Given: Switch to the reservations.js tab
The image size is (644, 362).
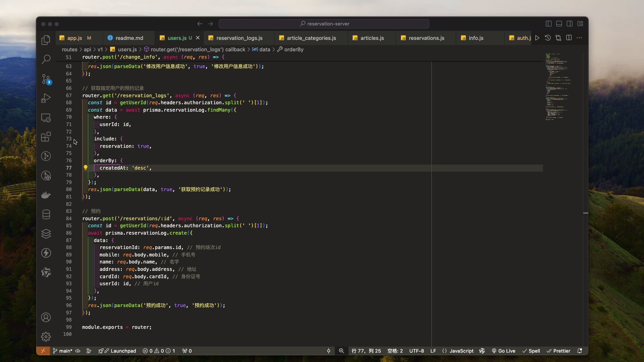Looking at the screenshot, I should (426, 38).
